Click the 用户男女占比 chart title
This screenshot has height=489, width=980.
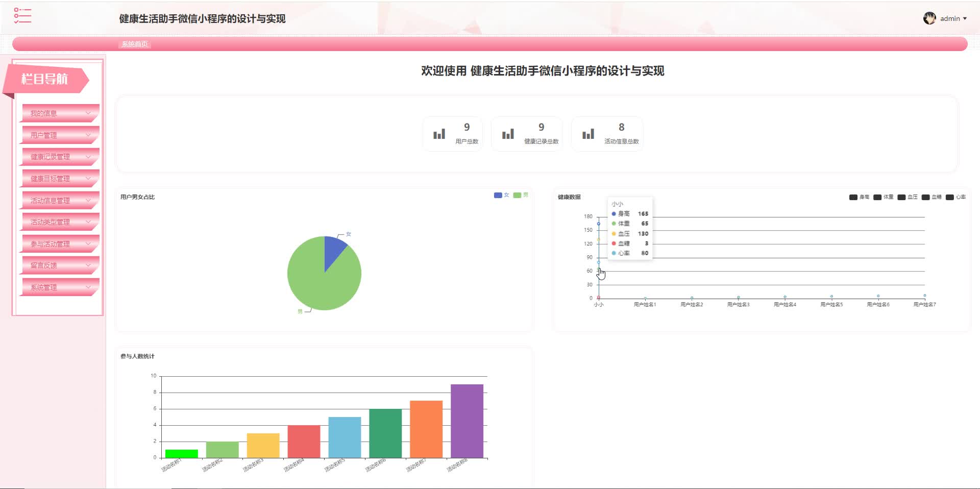137,197
